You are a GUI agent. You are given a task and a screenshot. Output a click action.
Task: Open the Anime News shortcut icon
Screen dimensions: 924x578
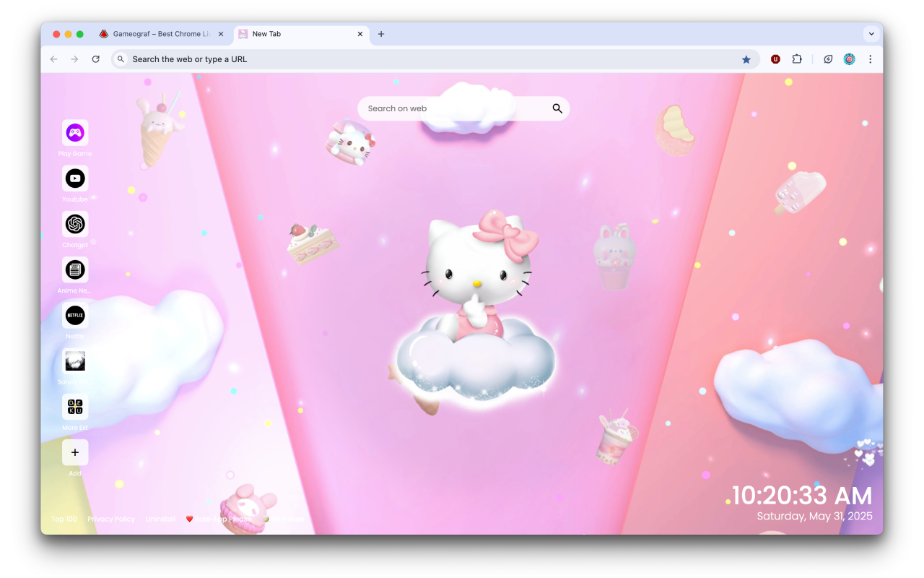pos(75,269)
